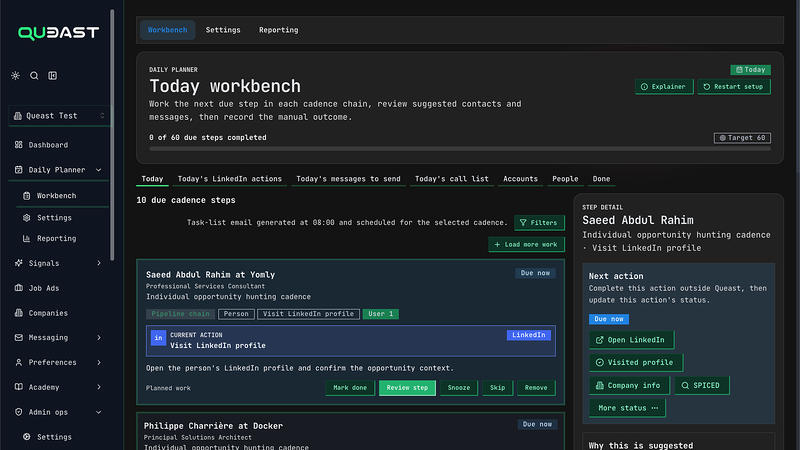Select Today's messages to send tab
The width and height of the screenshot is (800, 450).
pos(348,179)
